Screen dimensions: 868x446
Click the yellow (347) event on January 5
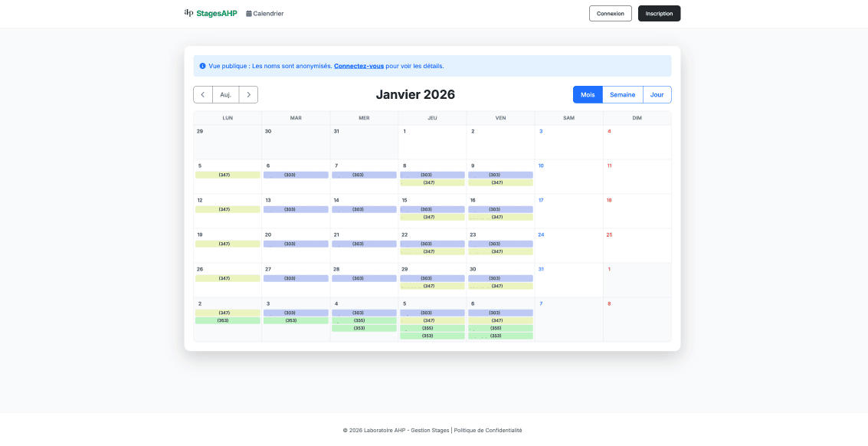point(228,175)
